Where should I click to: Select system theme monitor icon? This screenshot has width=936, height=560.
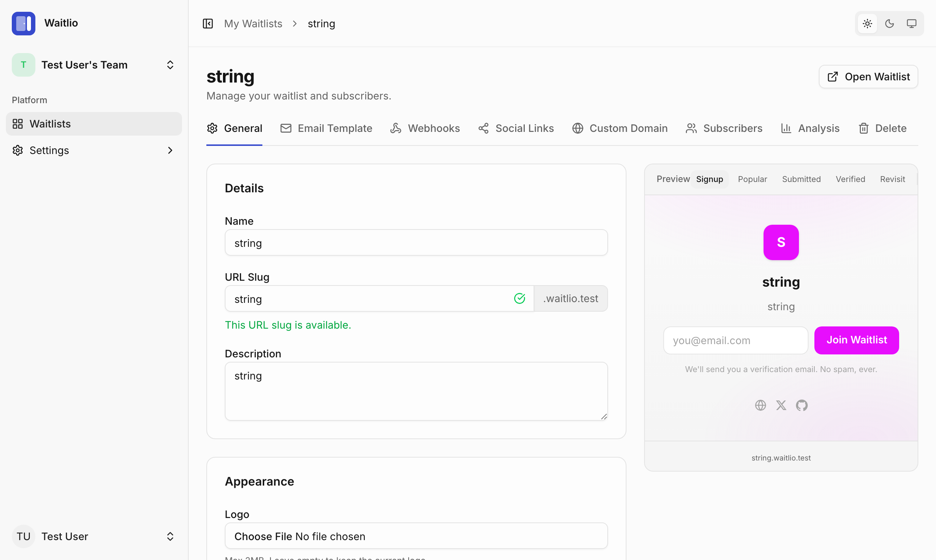911,24
